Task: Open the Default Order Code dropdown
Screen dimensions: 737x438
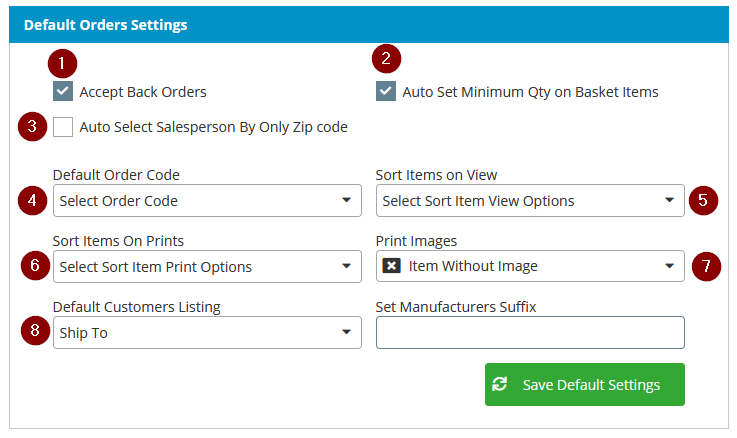Action: (207, 201)
